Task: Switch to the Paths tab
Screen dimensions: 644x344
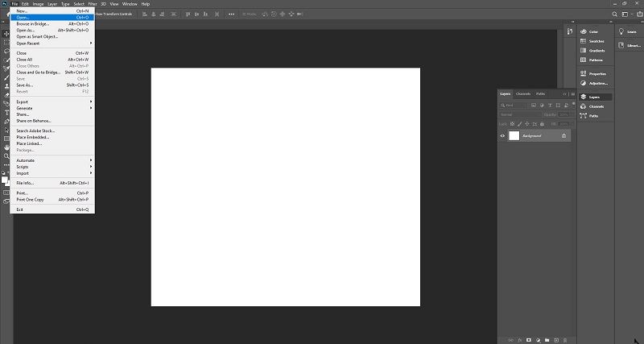Action: click(x=540, y=94)
